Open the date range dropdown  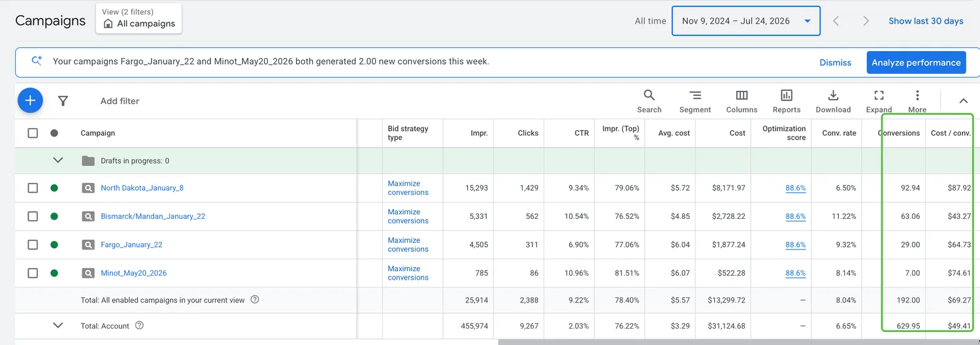(746, 21)
